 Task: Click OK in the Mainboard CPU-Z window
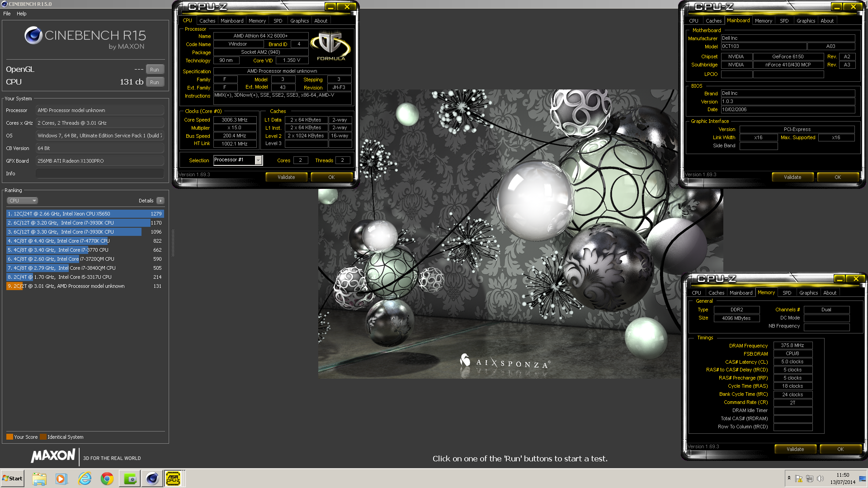tap(838, 177)
